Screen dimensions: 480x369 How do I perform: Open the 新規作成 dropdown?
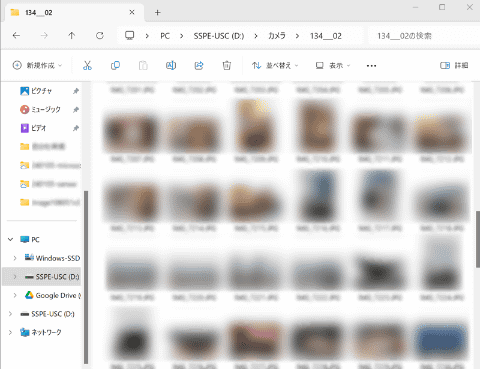tap(37, 65)
